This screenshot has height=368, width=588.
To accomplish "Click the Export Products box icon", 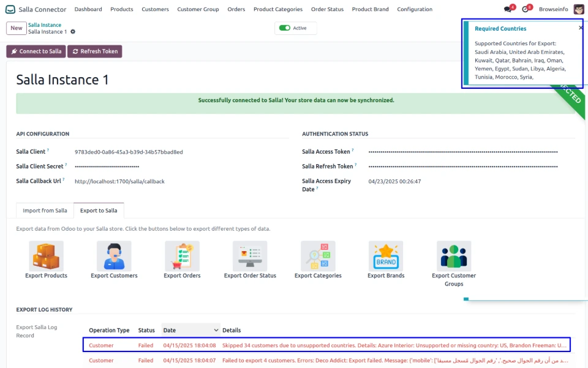I will pyautogui.click(x=47, y=256).
